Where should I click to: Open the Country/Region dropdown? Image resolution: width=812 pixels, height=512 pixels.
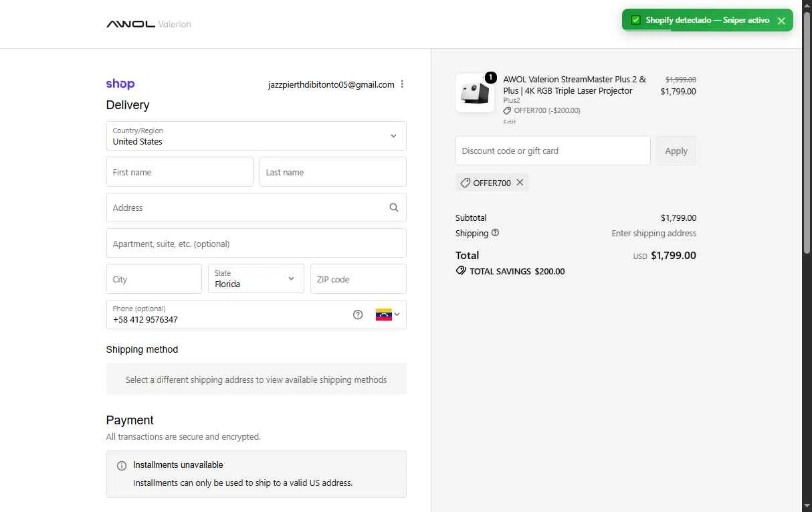(x=256, y=136)
